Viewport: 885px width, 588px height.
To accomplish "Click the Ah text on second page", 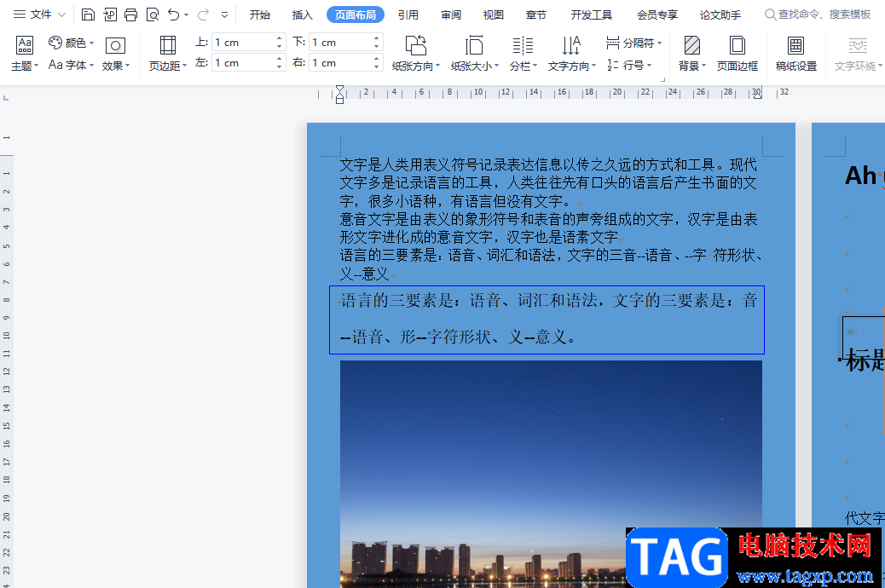I will pos(860,176).
